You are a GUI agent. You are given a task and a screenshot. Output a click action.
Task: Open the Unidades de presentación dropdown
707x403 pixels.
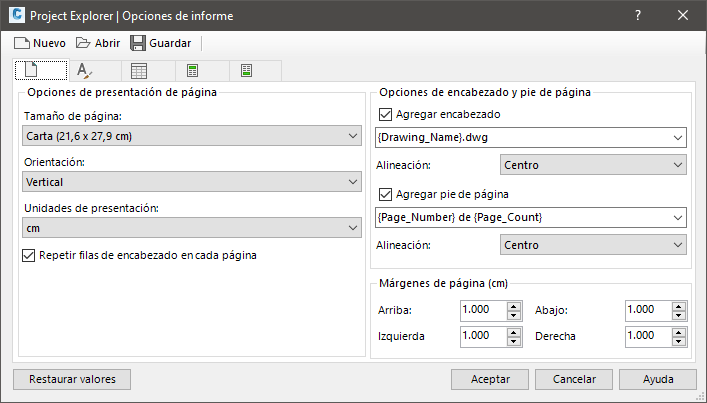[x=192, y=229]
